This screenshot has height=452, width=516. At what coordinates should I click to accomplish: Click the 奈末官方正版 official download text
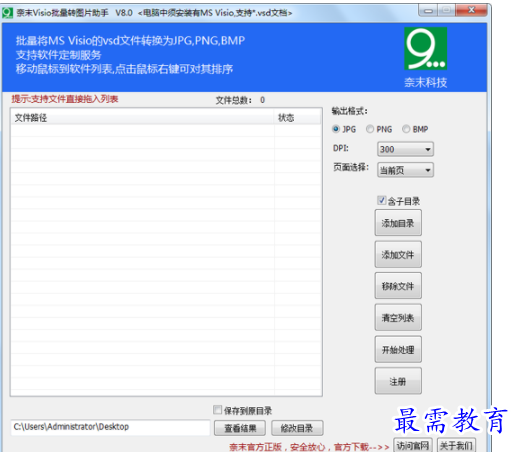tap(309, 447)
